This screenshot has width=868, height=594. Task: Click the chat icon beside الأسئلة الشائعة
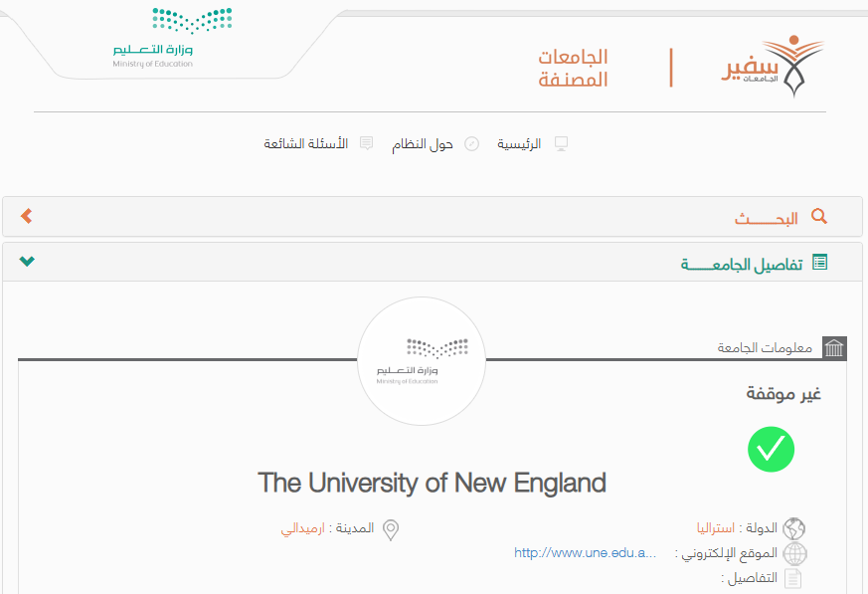tap(367, 143)
